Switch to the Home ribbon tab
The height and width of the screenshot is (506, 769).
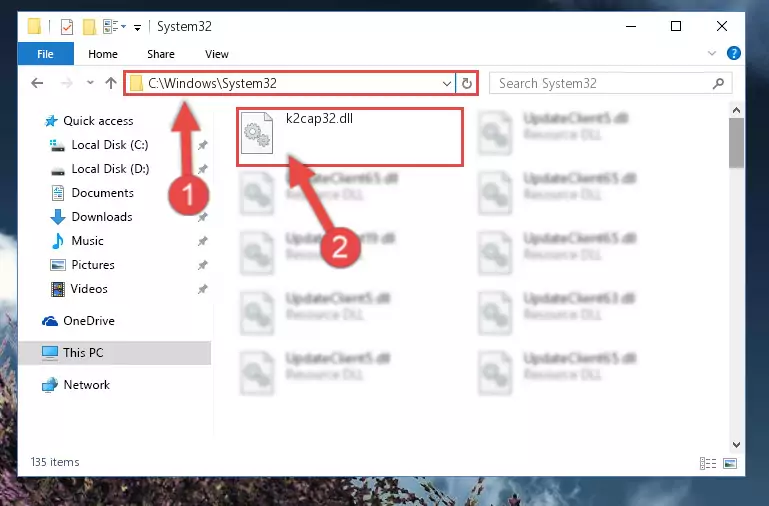[103, 54]
